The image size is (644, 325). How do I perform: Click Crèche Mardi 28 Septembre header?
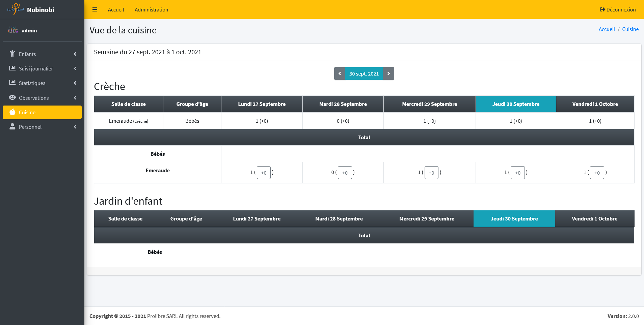click(x=343, y=104)
